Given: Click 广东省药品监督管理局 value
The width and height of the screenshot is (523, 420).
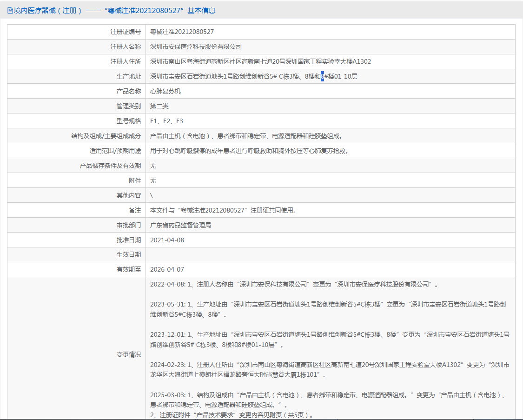Looking at the screenshot, I should [x=180, y=225].
